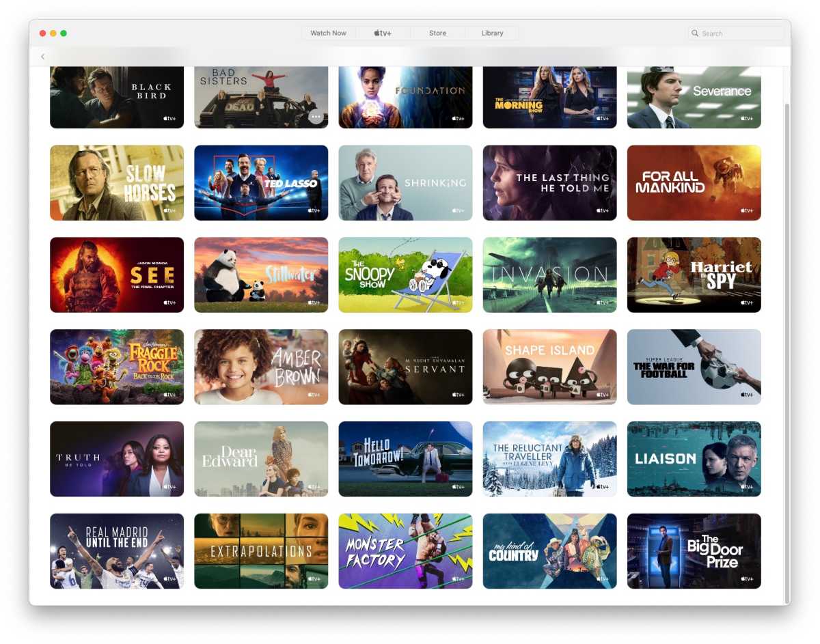Select My Kind of Country
This screenshot has height=644, width=820.
549,551
